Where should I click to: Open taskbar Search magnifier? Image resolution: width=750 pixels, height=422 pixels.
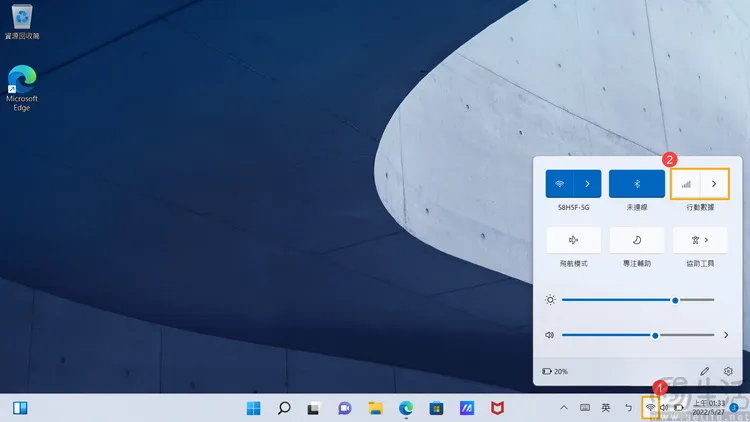point(284,408)
